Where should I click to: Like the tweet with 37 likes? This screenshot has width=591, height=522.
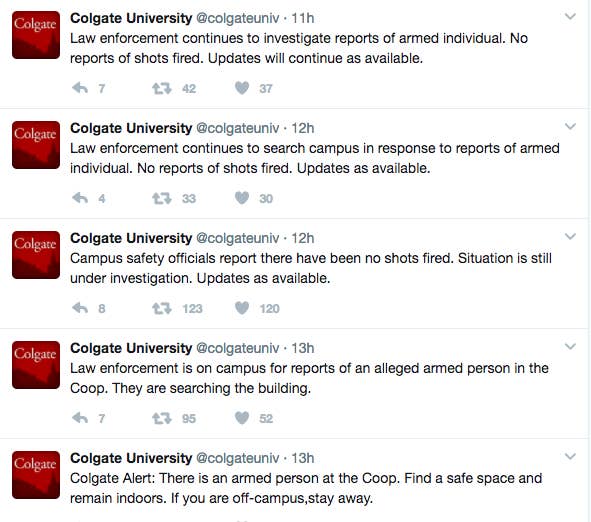(242, 88)
